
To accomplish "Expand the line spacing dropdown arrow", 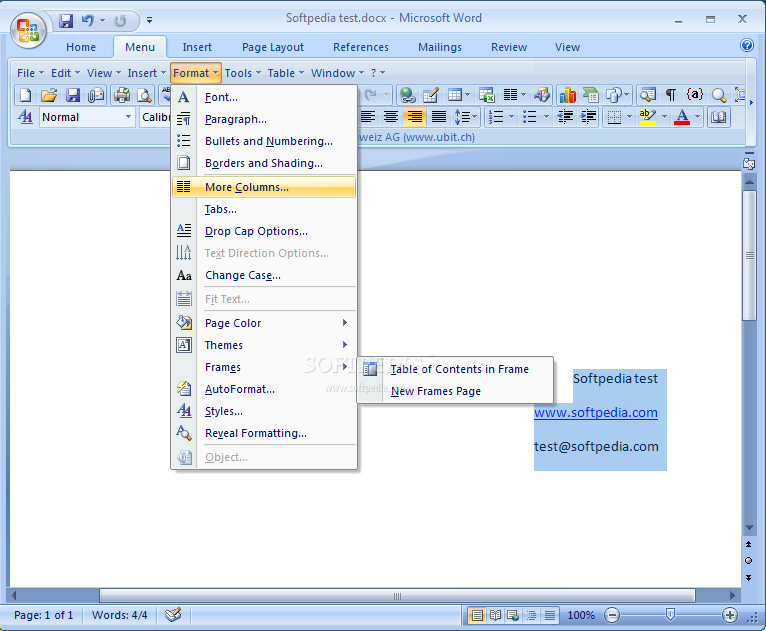I will coord(474,117).
